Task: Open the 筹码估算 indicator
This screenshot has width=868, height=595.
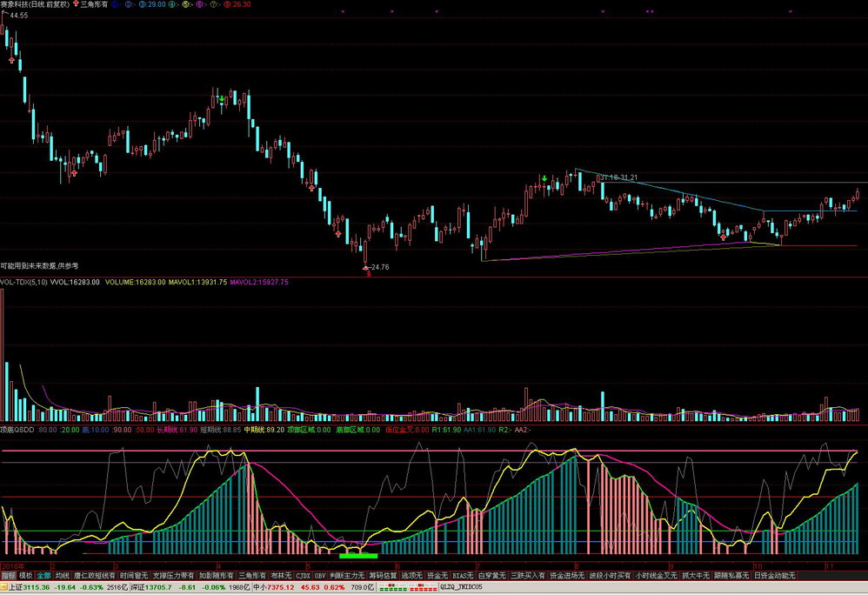Action: click(382, 576)
